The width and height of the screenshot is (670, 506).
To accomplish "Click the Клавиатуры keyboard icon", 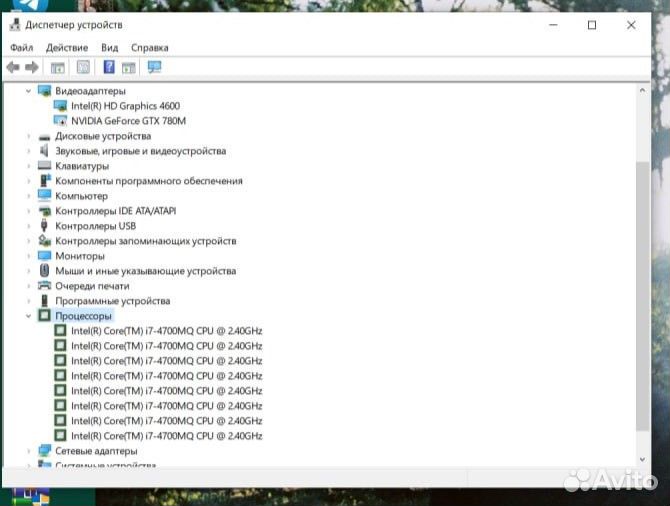I will coord(44,165).
